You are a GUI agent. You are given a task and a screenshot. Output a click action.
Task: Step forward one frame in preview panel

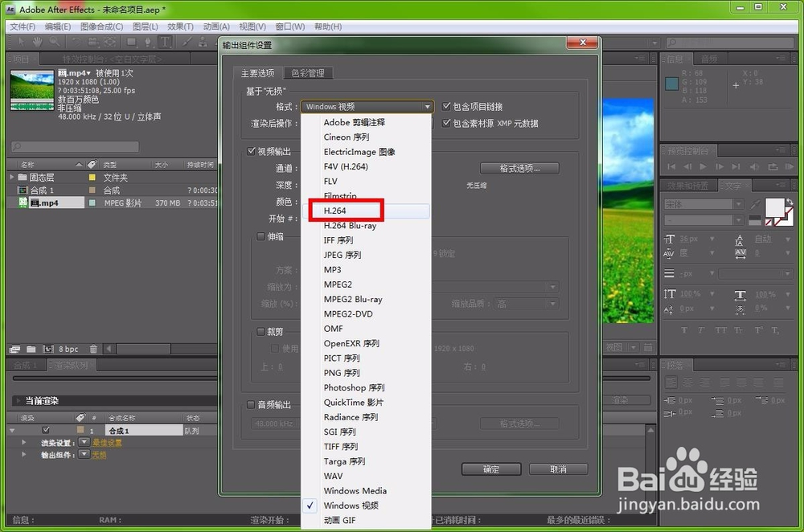coord(720,166)
